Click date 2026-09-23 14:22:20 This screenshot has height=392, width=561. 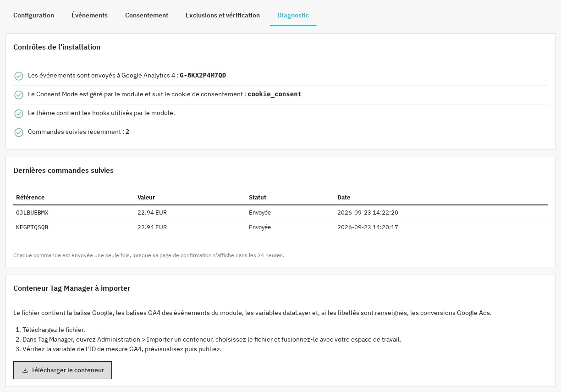tap(368, 213)
